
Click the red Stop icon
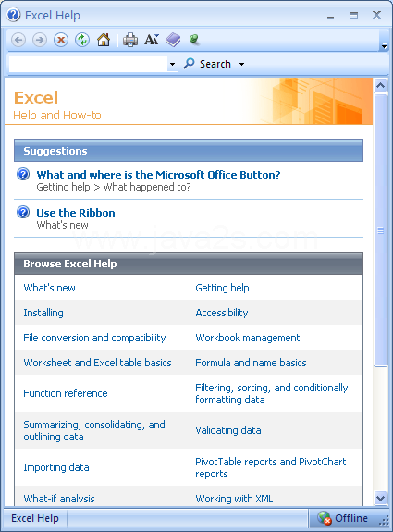point(61,40)
